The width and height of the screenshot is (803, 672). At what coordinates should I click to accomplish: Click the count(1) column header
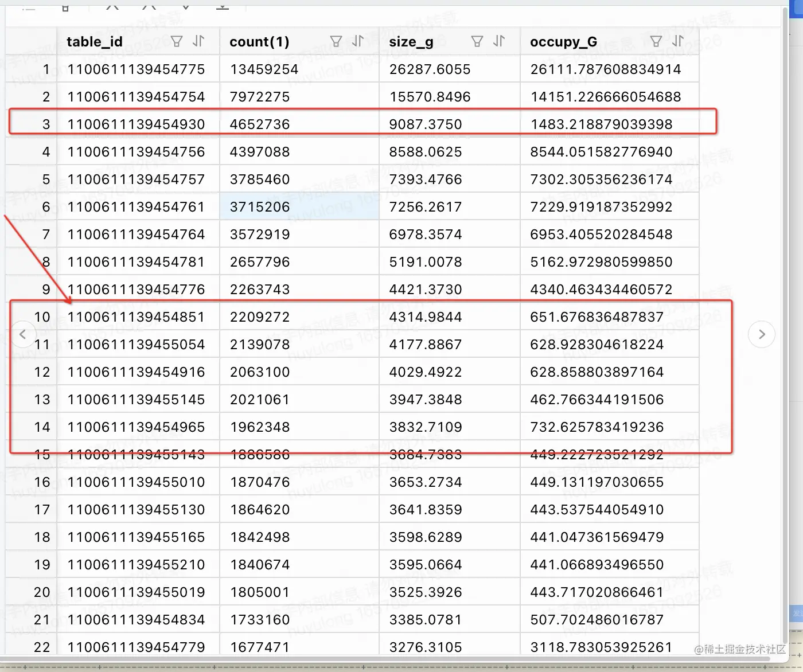click(299, 41)
